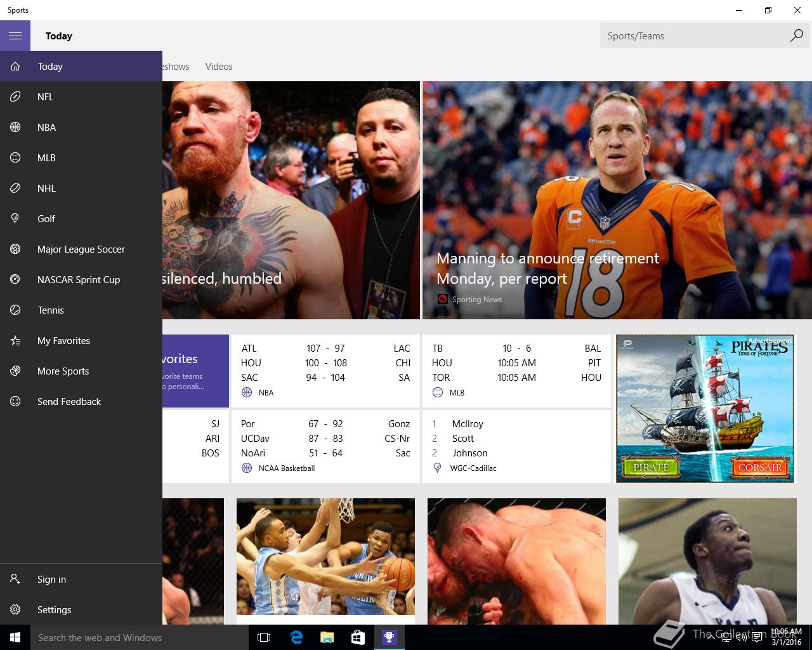Click the taskbar clock showing 3/1/2016
The height and width of the screenshot is (650, 812).
[785, 637]
